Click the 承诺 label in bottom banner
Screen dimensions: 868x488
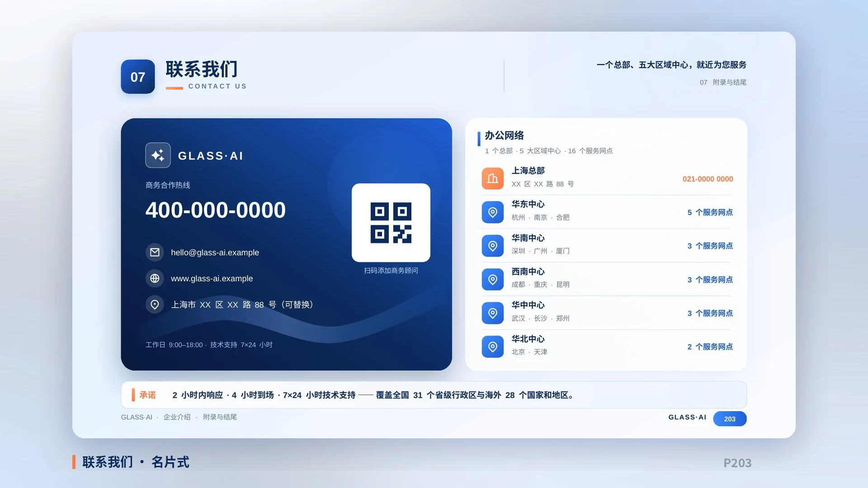coord(147,395)
